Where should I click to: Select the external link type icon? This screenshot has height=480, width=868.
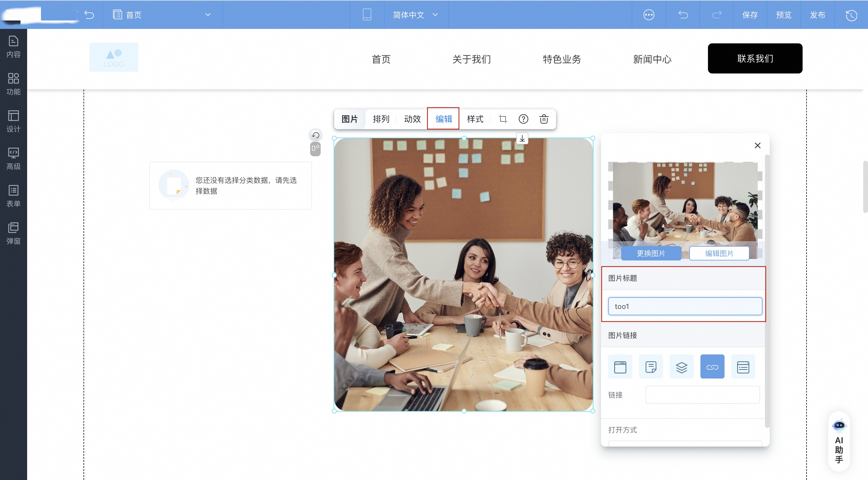(712, 366)
